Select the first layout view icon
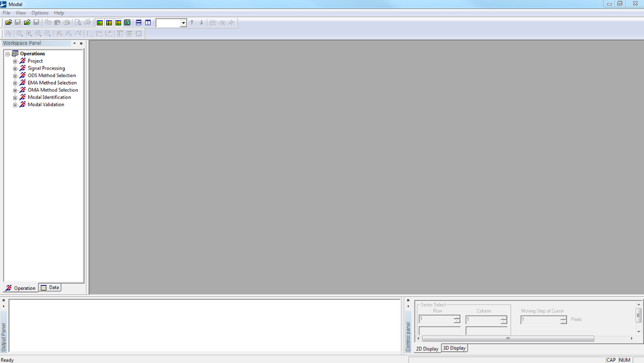Image resolution: width=644 pixels, height=363 pixels. click(99, 23)
